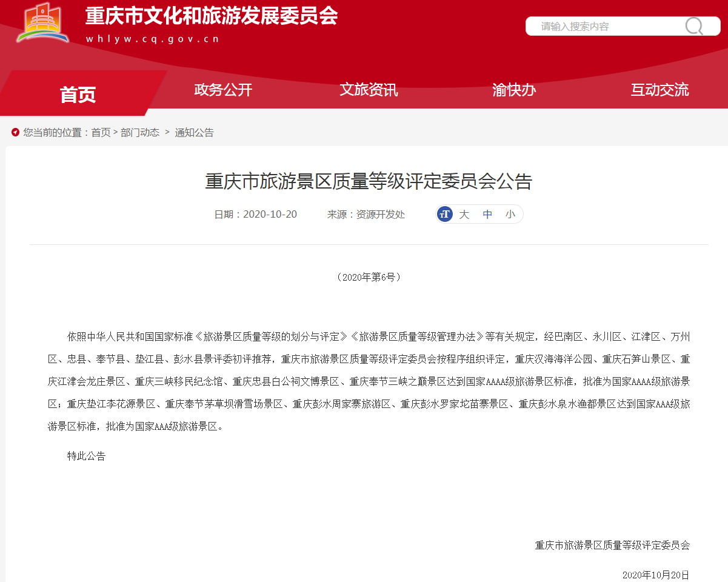
Task: Open the 首页 navigation tab
Action: [78, 93]
